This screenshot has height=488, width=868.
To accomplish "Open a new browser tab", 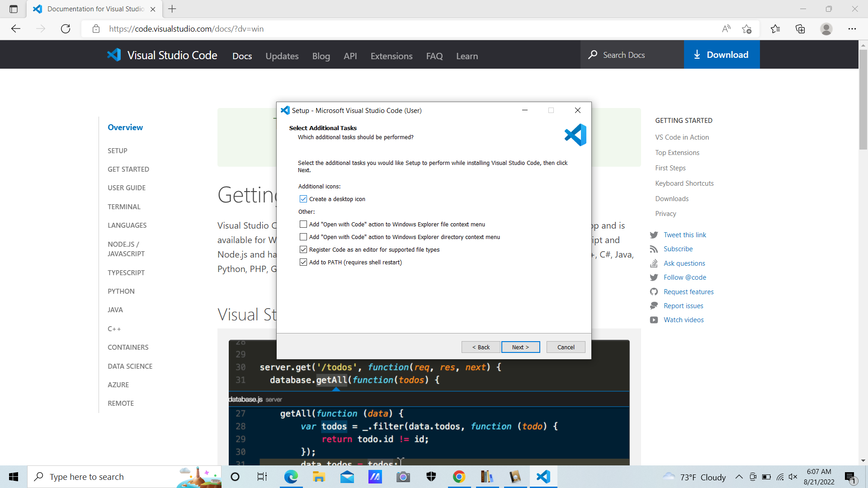I will 172,9.
